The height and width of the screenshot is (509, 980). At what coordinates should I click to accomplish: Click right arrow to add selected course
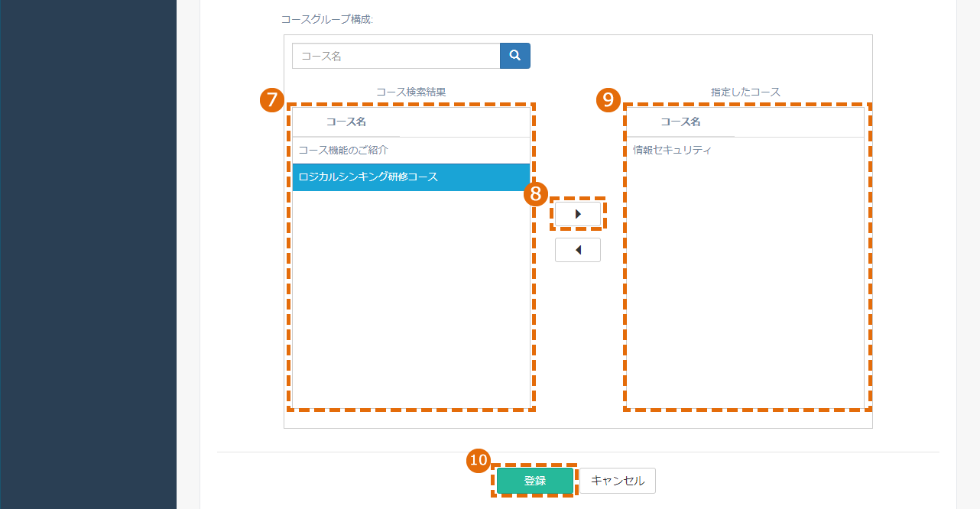(578, 215)
